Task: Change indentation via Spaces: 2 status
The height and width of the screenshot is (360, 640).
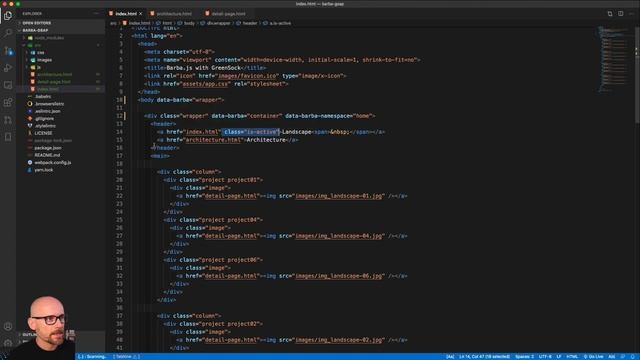Action: 524,356
